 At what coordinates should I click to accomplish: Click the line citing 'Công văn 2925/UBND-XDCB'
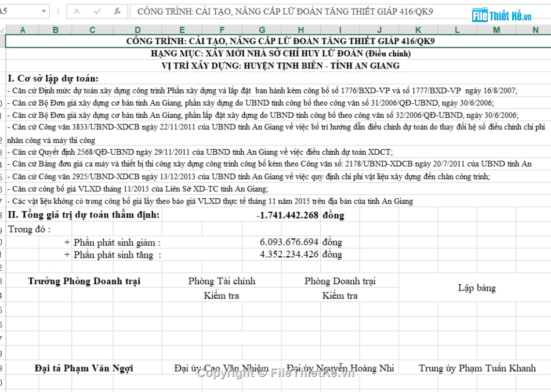click(248, 176)
